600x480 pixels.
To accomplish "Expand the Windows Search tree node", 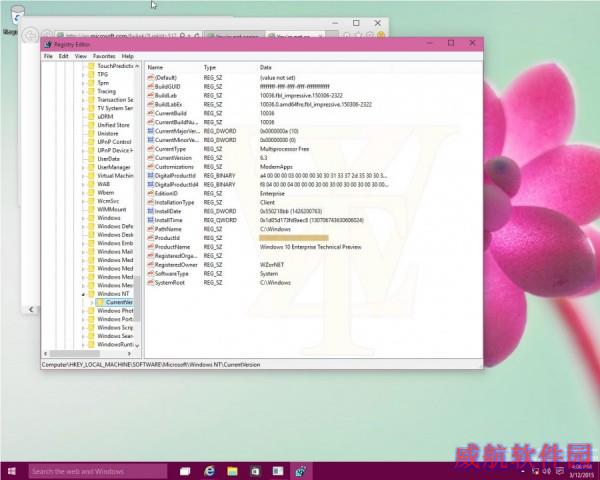I will [83, 336].
